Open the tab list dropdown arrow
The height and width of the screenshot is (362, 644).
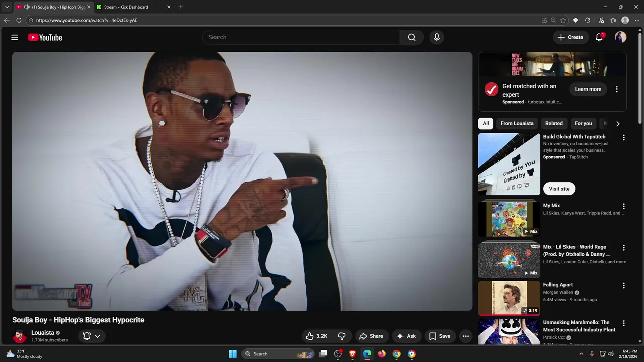[x=7, y=7]
